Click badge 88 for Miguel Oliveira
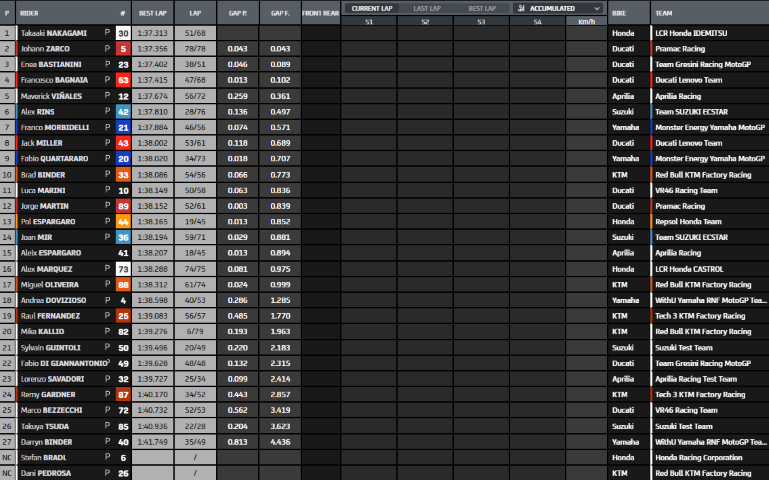 (x=123, y=285)
